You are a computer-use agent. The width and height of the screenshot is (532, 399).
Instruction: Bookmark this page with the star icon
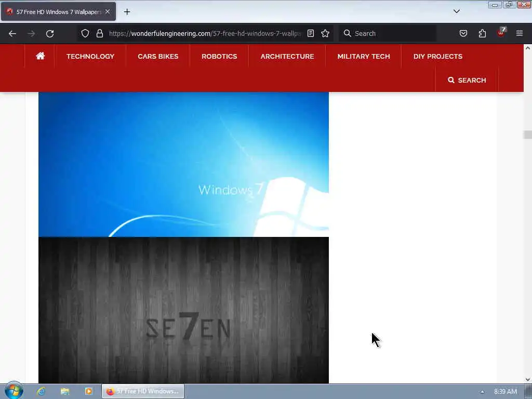point(325,33)
